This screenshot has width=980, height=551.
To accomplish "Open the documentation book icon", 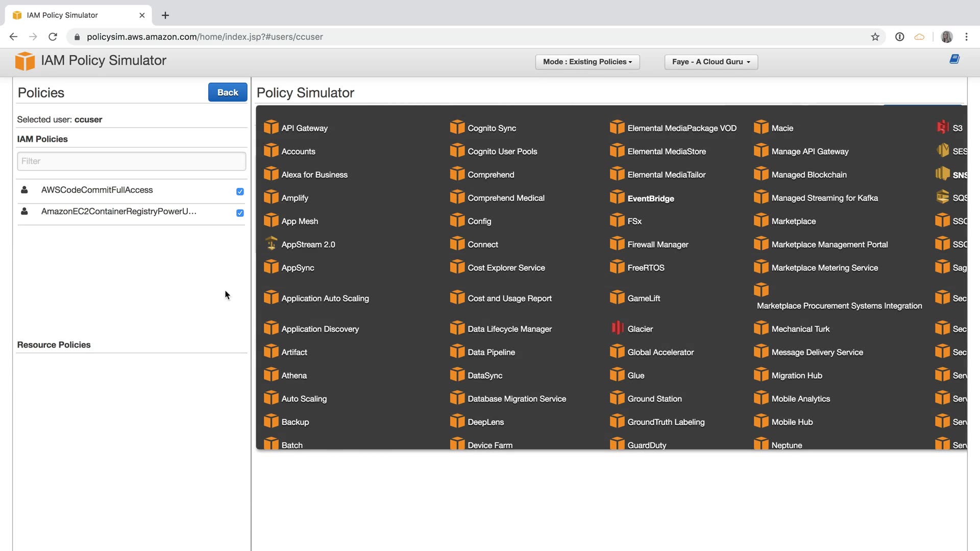I will pyautogui.click(x=954, y=59).
